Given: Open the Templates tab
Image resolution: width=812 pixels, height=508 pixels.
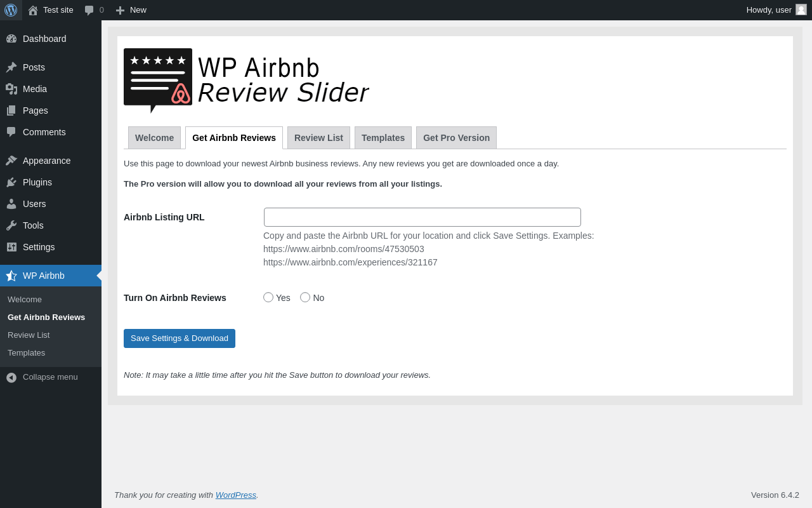Looking at the screenshot, I should (383, 138).
